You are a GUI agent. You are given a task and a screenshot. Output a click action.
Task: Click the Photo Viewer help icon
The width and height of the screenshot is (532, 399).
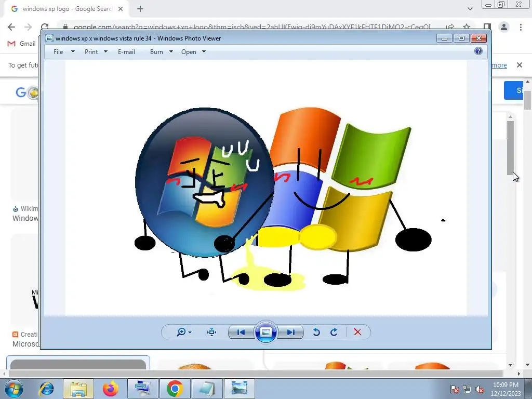[478, 51]
